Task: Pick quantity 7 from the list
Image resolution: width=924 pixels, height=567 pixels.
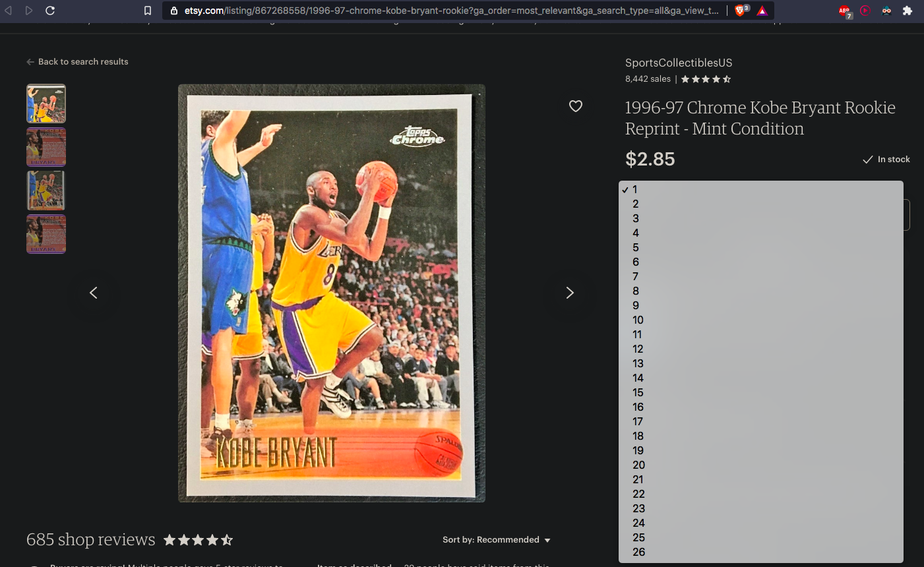Action: [x=761, y=276]
